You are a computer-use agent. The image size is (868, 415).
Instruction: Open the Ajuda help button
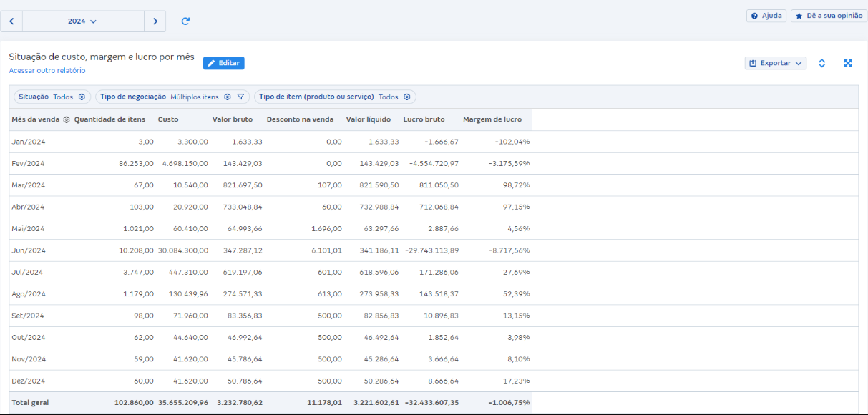coord(766,16)
